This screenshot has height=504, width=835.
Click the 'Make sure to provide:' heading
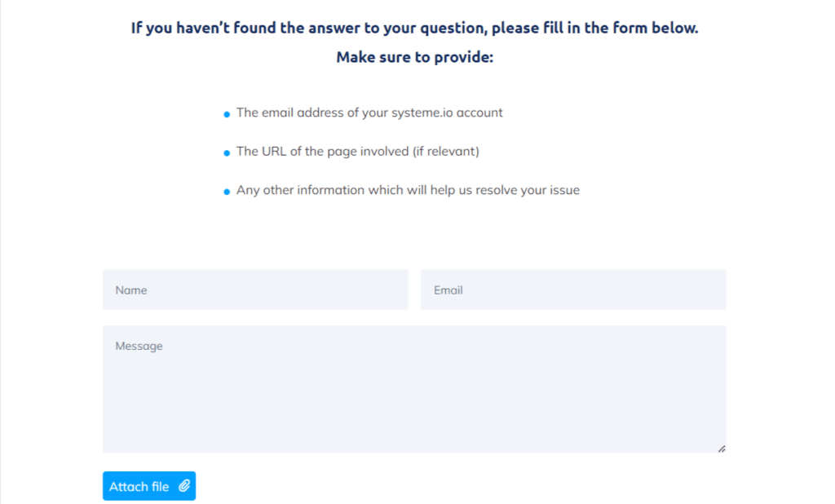coord(415,57)
